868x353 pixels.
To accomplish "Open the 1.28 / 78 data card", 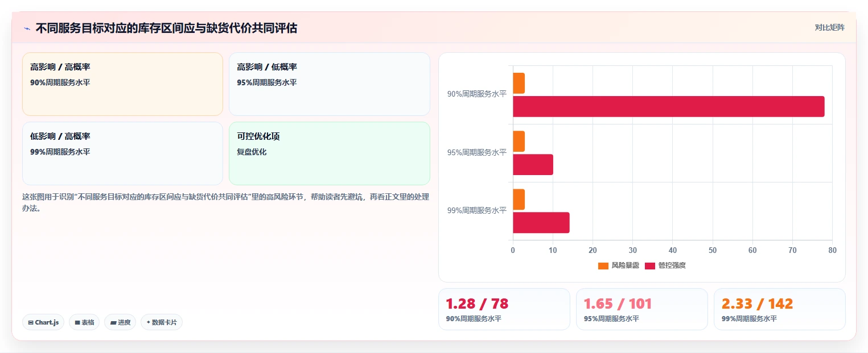I will [x=504, y=309].
